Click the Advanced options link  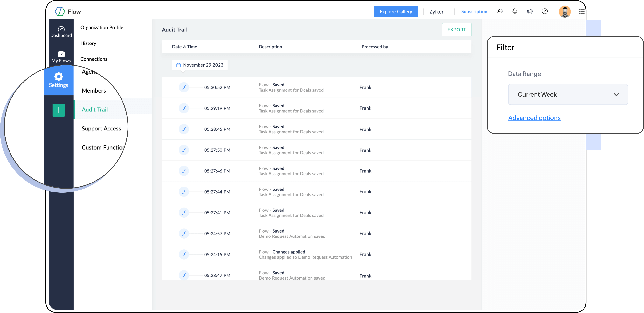[534, 118]
